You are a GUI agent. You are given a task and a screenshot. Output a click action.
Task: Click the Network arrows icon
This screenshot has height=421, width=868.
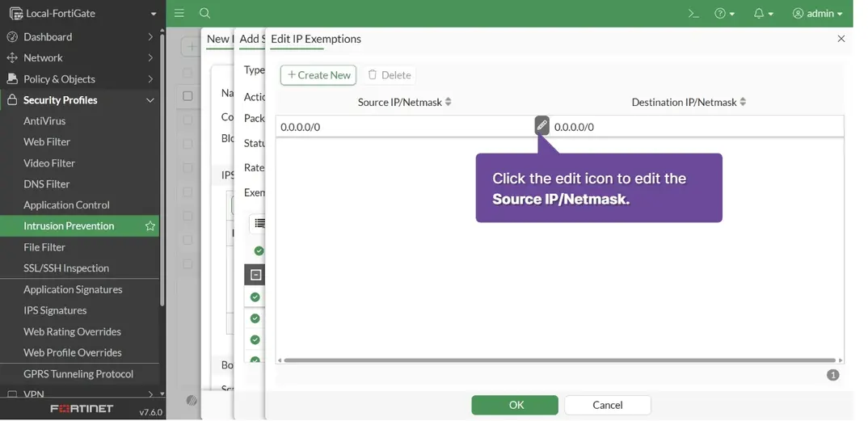pyautogui.click(x=11, y=57)
